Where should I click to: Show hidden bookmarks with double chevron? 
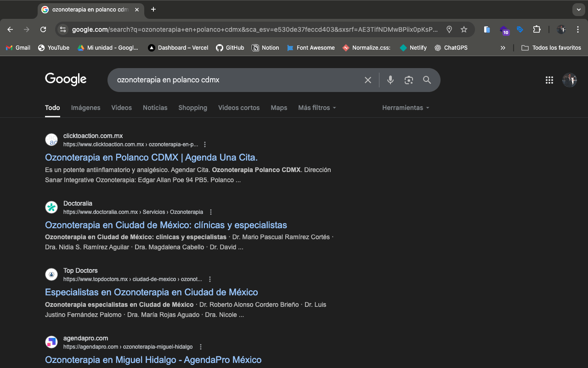[x=503, y=48]
